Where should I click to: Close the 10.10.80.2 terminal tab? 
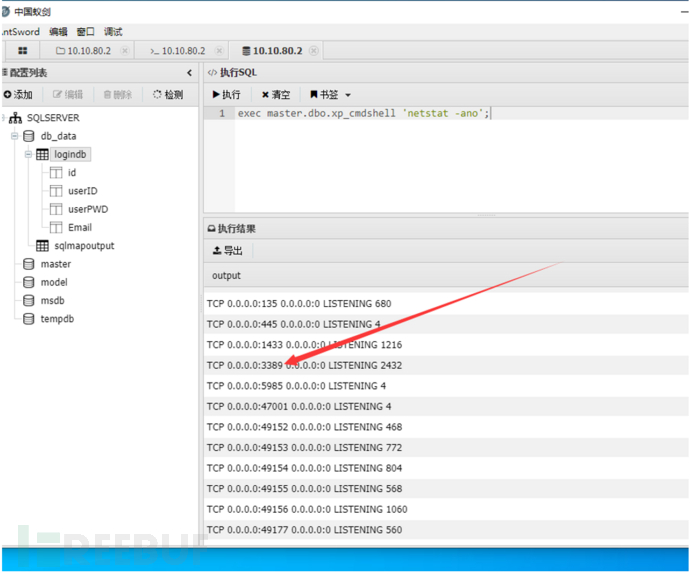(219, 51)
